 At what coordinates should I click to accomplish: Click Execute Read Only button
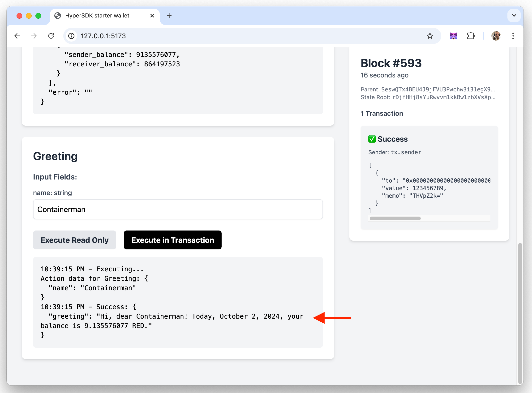[x=74, y=240]
